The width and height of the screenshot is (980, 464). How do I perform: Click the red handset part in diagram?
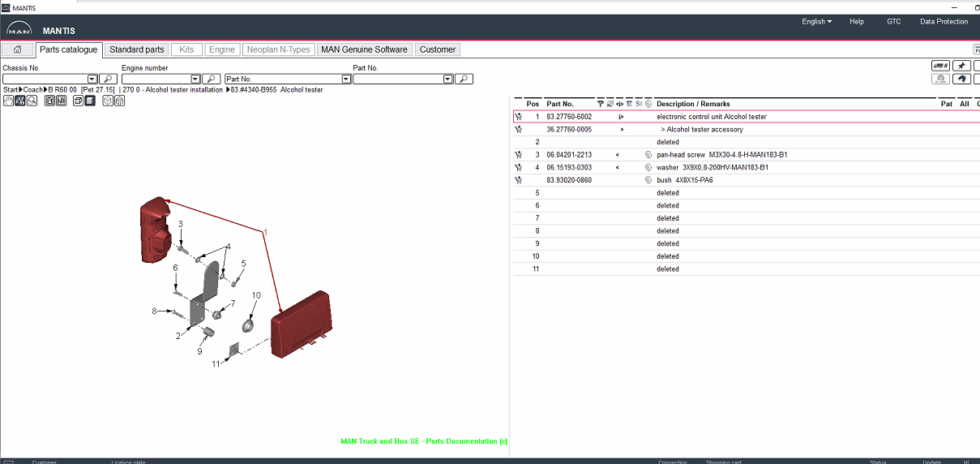155,231
